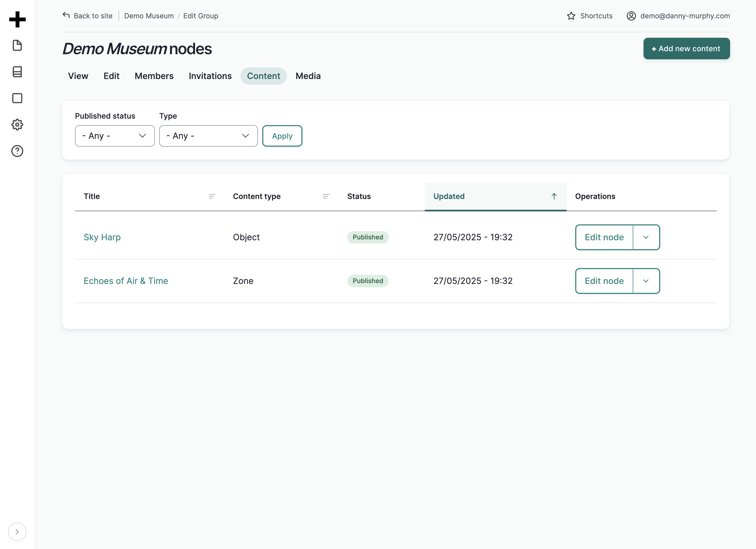
Task: Open the book icon in sidebar
Action: pyautogui.click(x=17, y=72)
